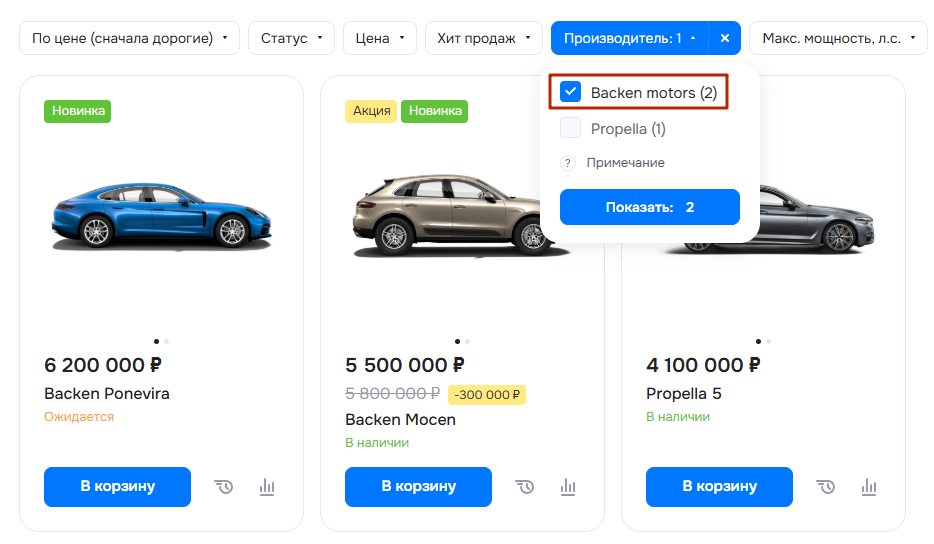The image size is (934, 544).
Task: Add Backen Ponevira to viewed-history icon
Action: point(224,487)
